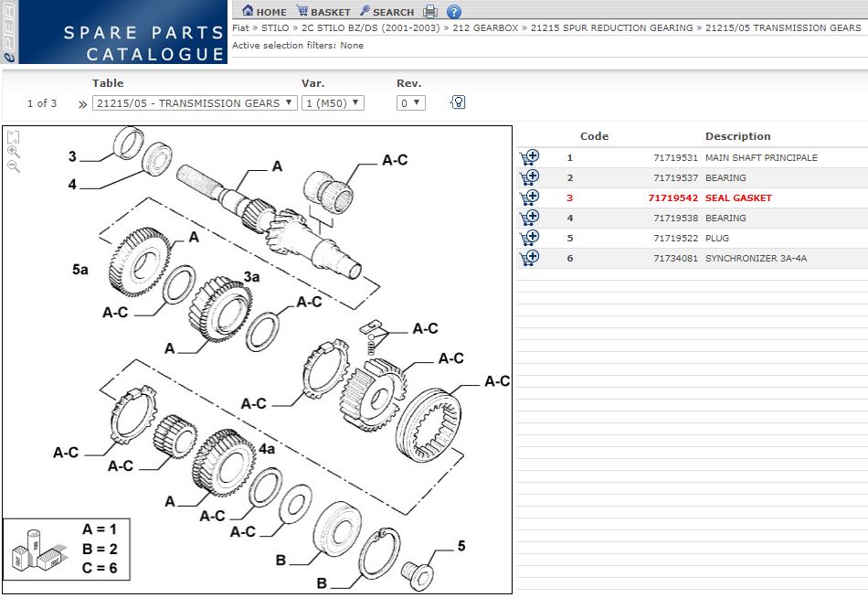This screenshot has width=868, height=598.
Task: Zoom out of the diagram
Action: coord(14,166)
